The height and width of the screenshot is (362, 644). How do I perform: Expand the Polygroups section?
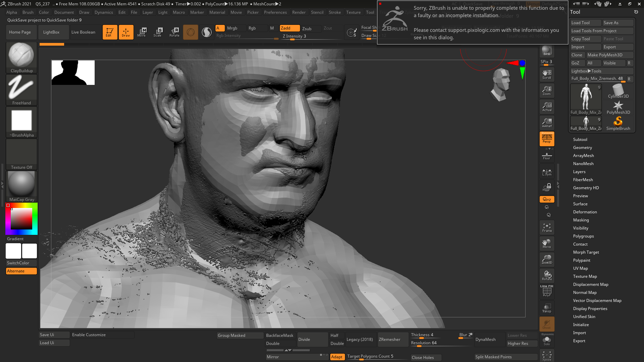pyautogui.click(x=583, y=236)
